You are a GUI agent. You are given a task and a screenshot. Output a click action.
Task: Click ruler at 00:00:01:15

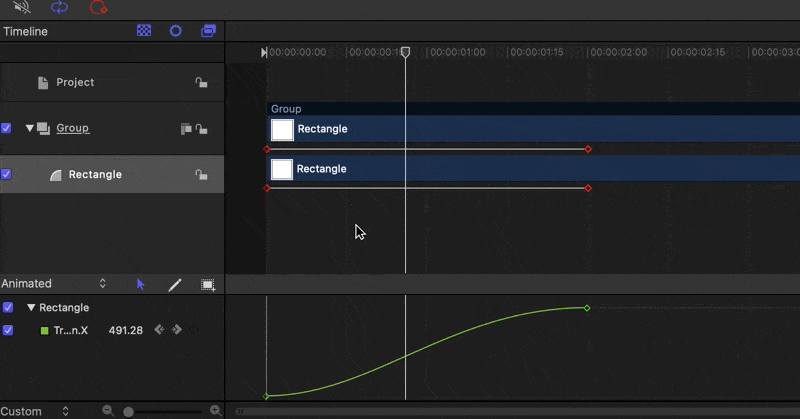537,52
